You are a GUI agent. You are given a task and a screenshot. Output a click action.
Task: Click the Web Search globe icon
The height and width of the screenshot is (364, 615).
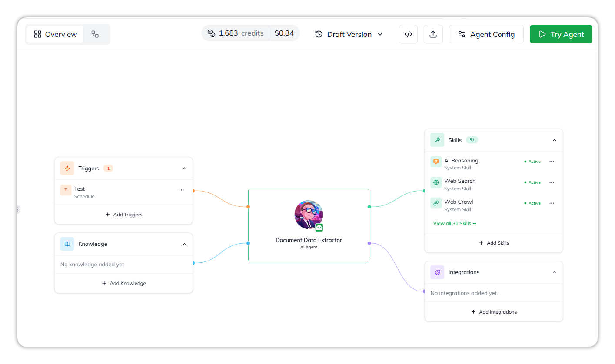(436, 182)
